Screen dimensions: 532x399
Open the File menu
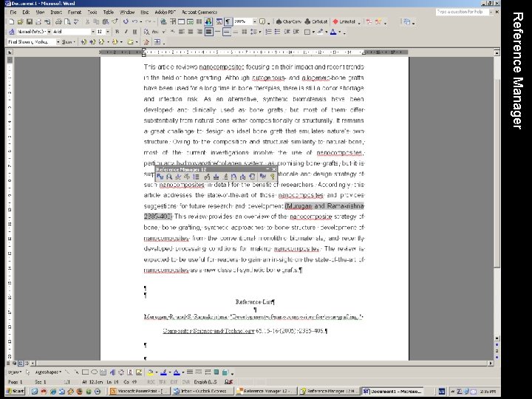13,13
